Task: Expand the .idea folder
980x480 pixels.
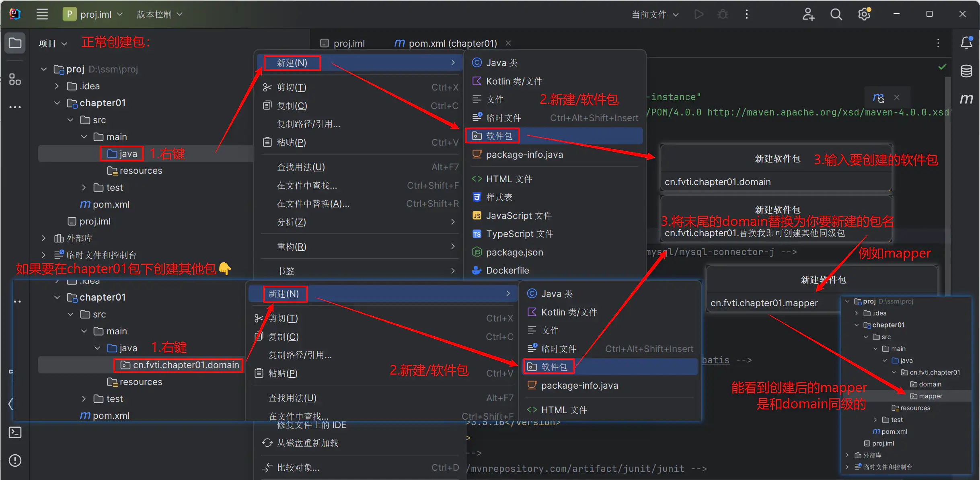Action: [57, 86]
